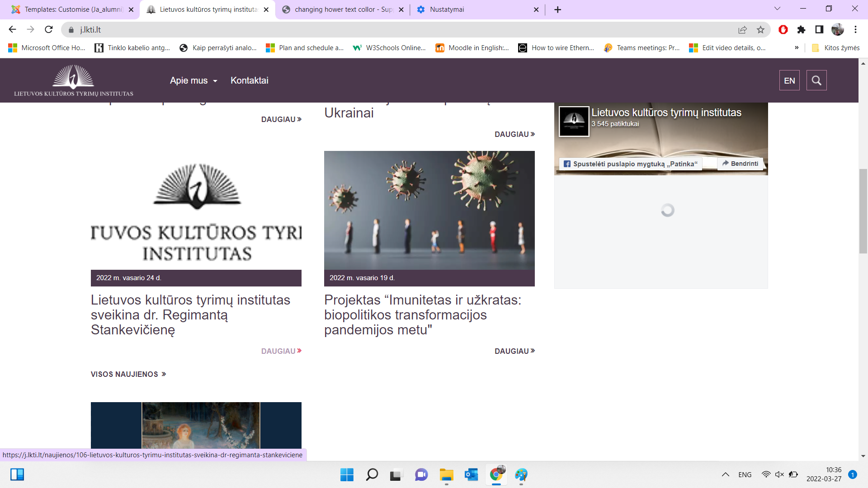Click the page vertical scrollbar thumb

point(863,211)
